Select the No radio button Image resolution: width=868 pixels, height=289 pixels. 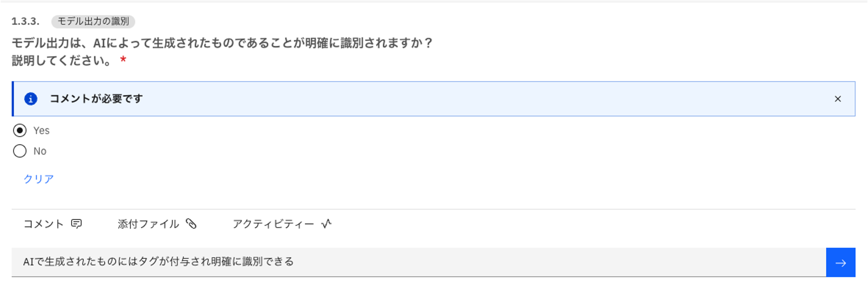(20, 151)
